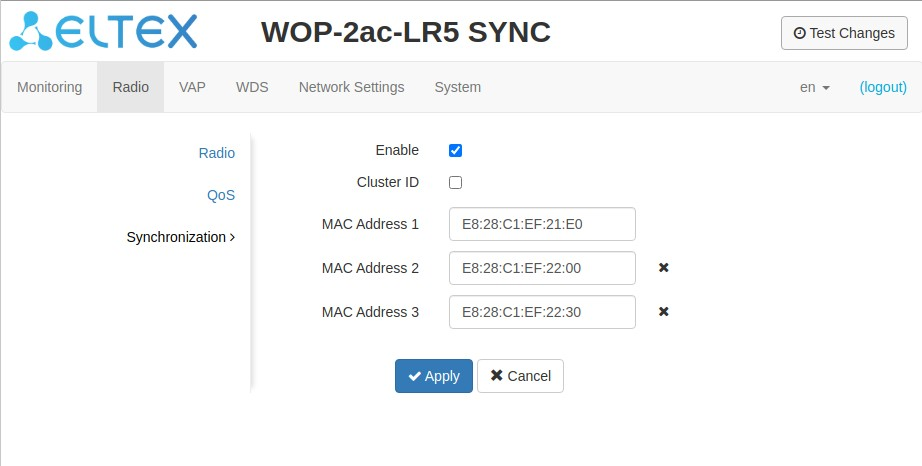The height and width of the screenshot is (466, 922).
Task: Click into the MAC Address 1 field
Action: click(542, 224)
